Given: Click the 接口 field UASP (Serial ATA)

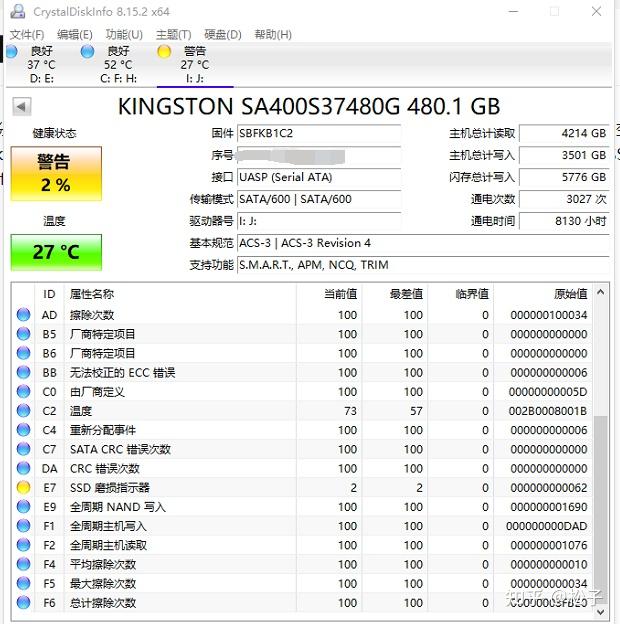Looking at the screenshot, I should [319, 177].
